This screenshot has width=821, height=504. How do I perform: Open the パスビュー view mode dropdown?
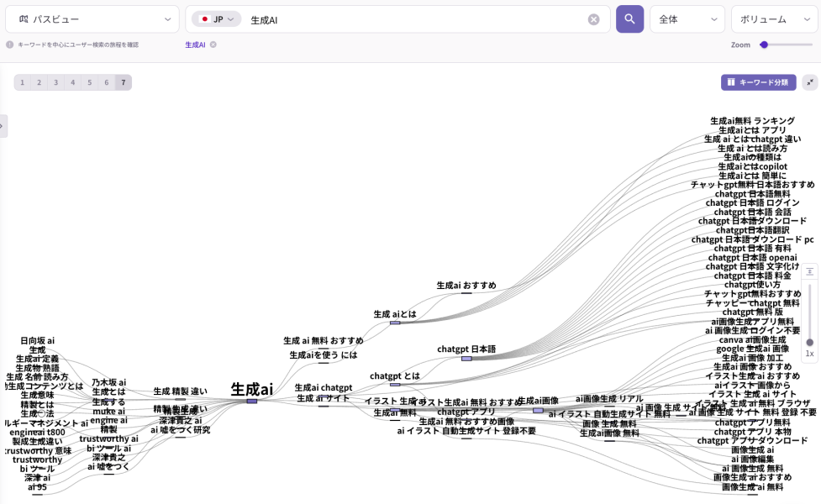(x=92, y=18)
